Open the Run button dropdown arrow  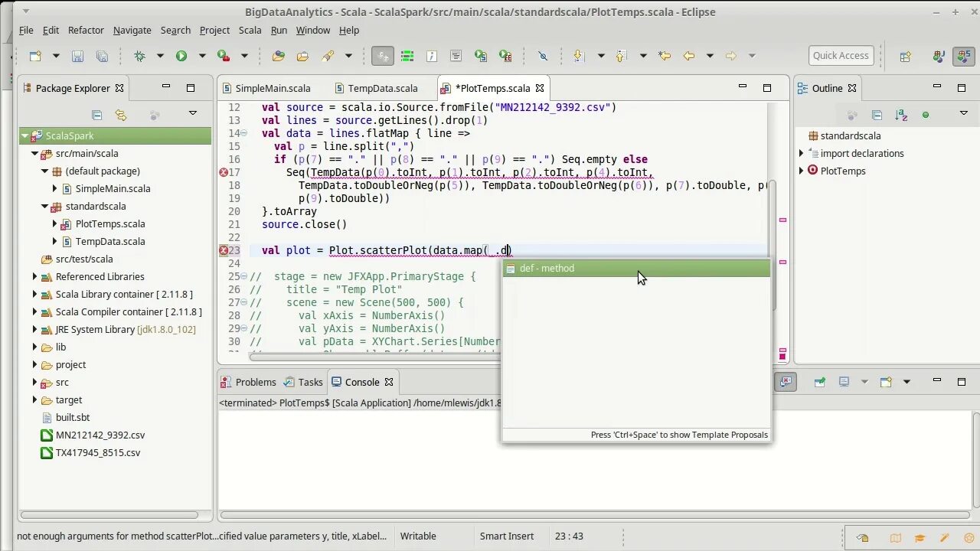pos(202,56)
